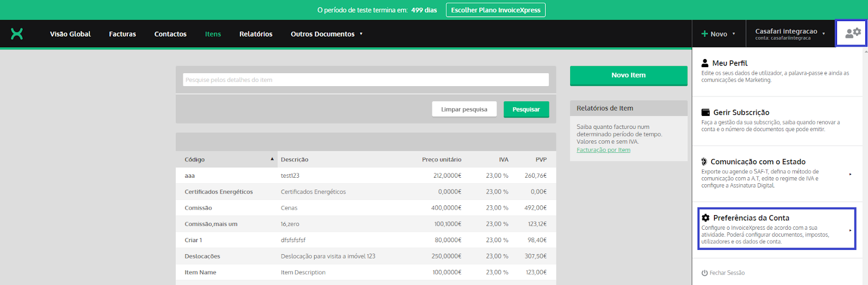Expand Comunicação com o Estado submenu arrow

tap(850, 174)
